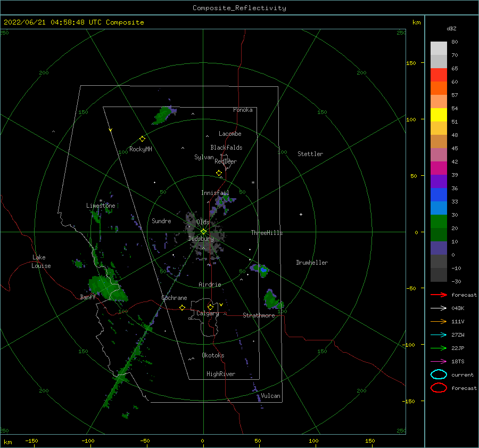Click the Strathmore label
This screenshot has width=479, height=448.
pyautogui.click(x=259, y=315)
